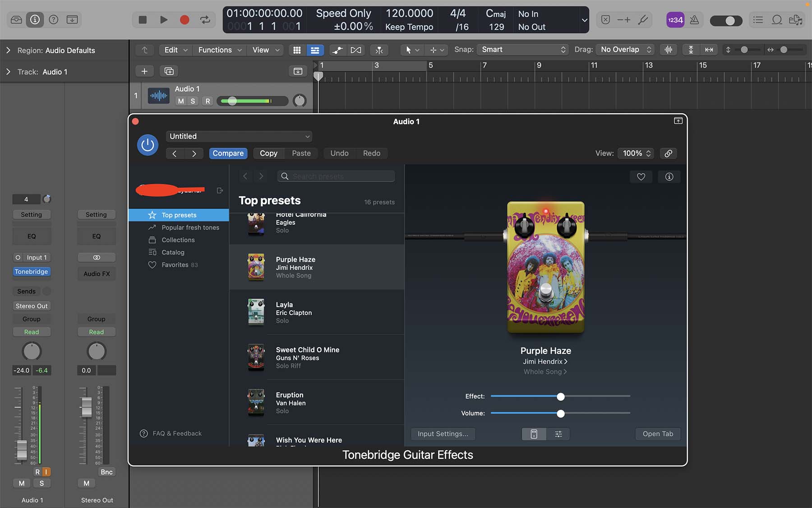Adjust the Effect slider handle
812x508 pixels.
[x=560, y=396]
